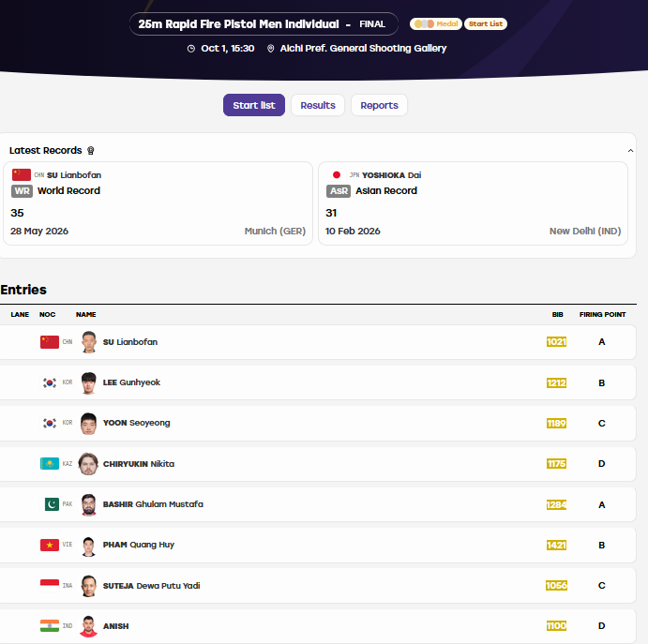Click the Aichi Pref. General Shooting Gallery venue

[x=363, y=49]
